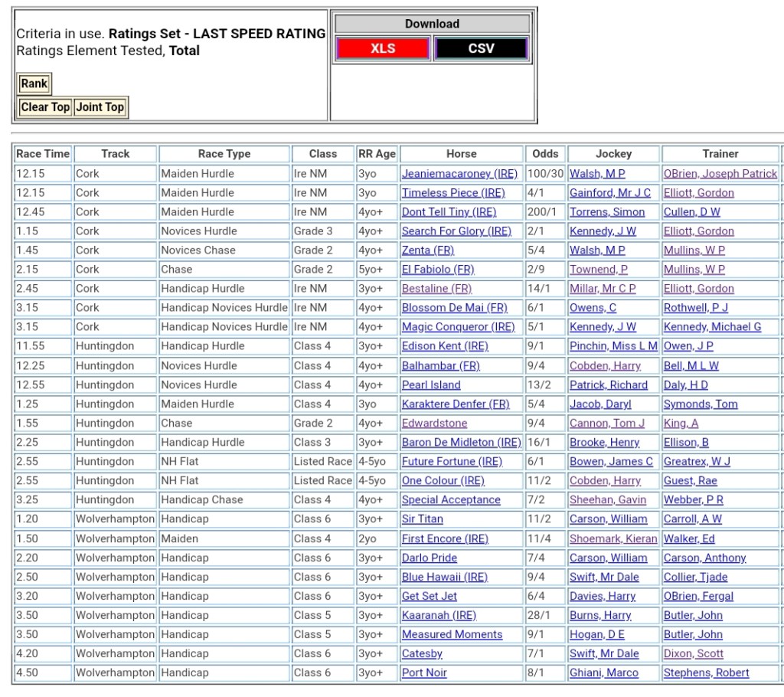The width and height of the screenshot is (784, 697).
Task: Open the Edwardstone horse page
Action: (434, 423)
